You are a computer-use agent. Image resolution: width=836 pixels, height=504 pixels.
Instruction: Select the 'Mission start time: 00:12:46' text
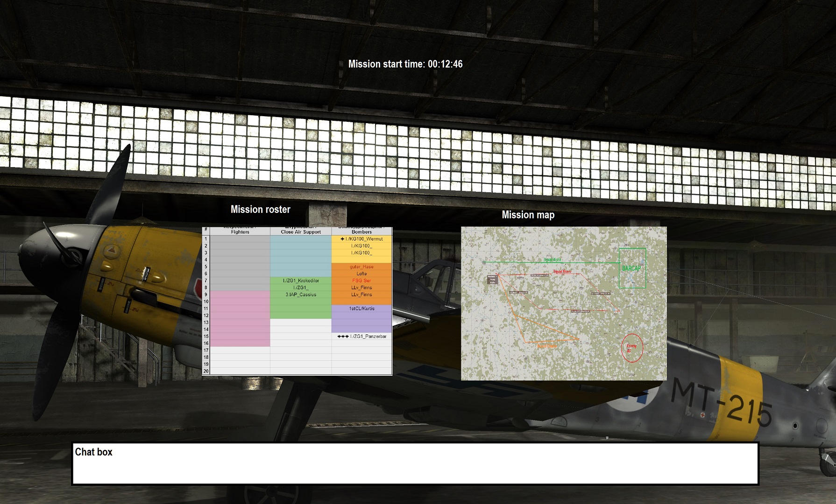[405, 64]
